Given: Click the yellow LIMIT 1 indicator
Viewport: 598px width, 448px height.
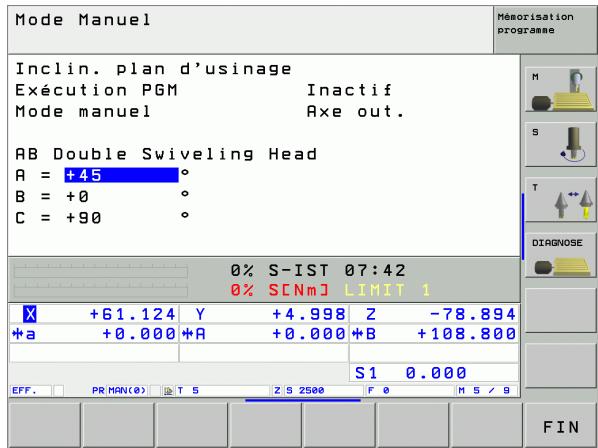Looking at the screenshot, I should click(x=387, y=290).
